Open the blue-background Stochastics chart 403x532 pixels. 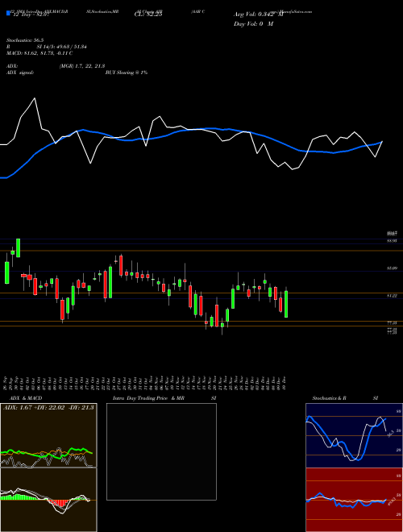click(x=354, y=435)
